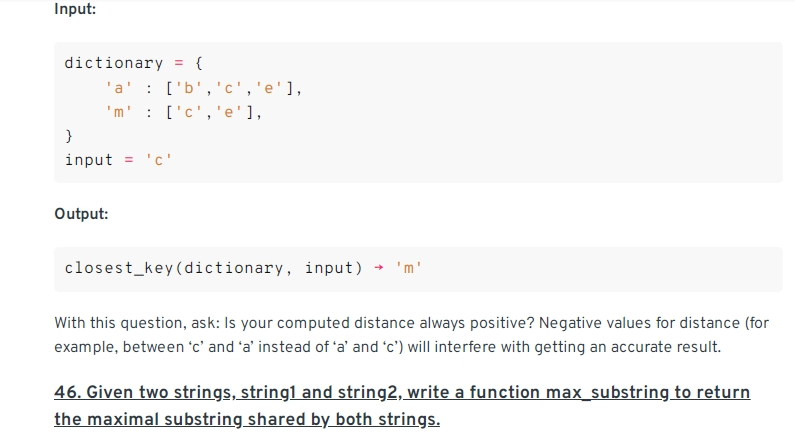Image resolution: width=795 pixels, height=442 pixels.
Task: Click the 'Output:' bold label
Action: (81, 214)
